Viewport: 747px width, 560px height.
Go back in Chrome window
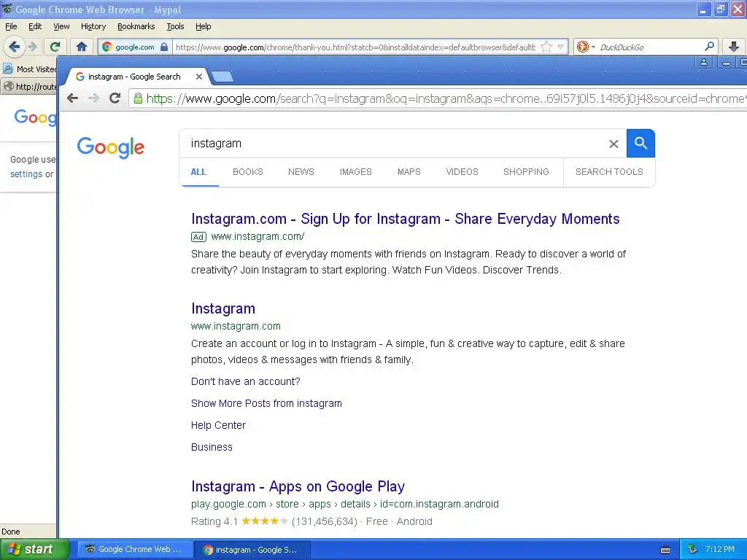[72, 98]
